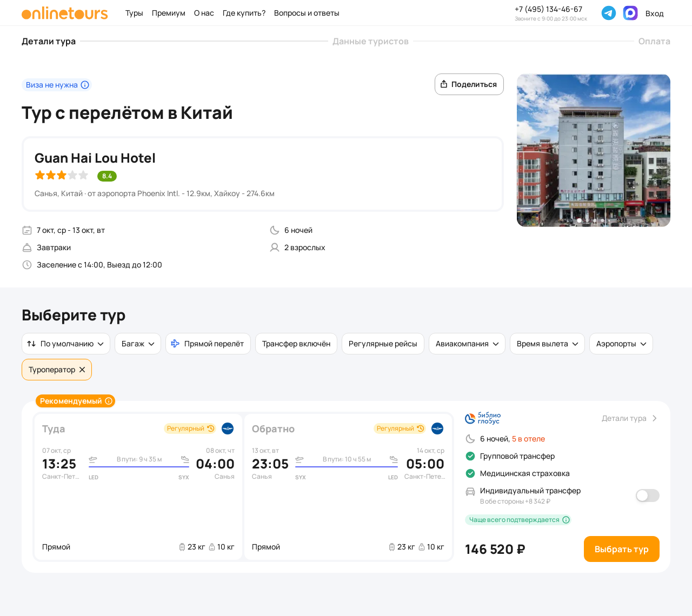Click the Biblio Globus operator logo
692x616 pixels.
coord(483,418)
